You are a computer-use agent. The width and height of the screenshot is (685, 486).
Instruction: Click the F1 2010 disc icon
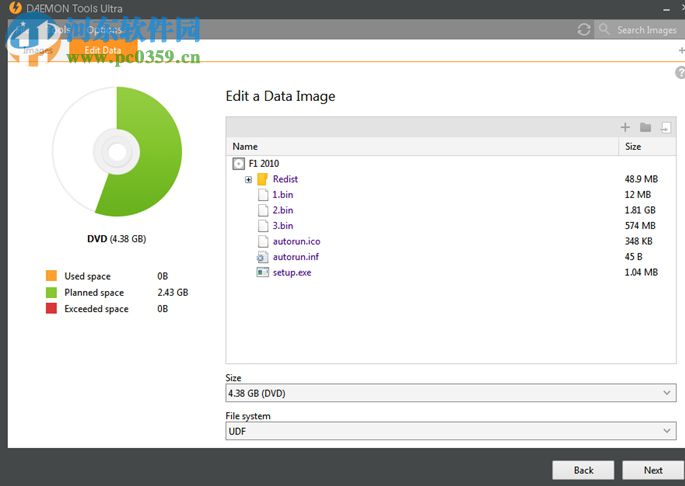pyautogui.click(x=238, y=164)
